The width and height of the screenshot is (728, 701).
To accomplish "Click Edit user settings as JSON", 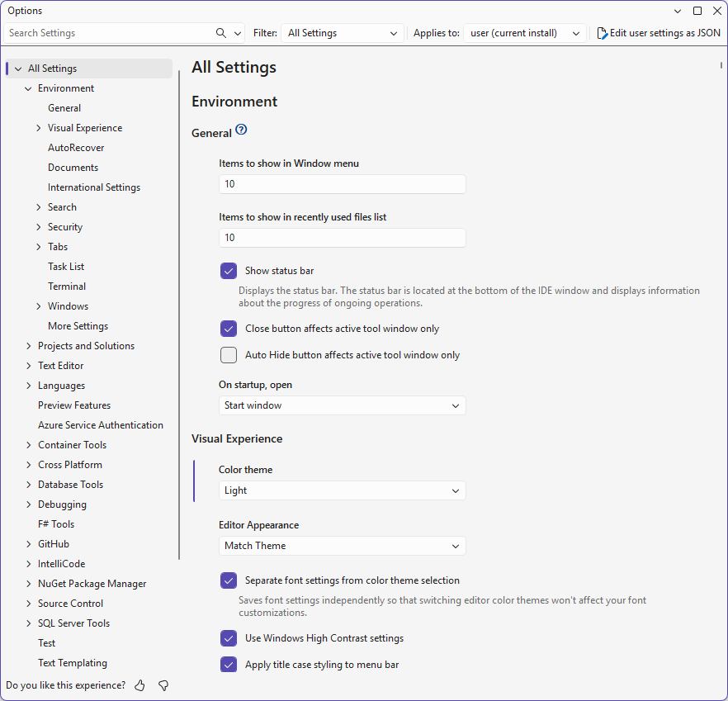I will [659, 33].
